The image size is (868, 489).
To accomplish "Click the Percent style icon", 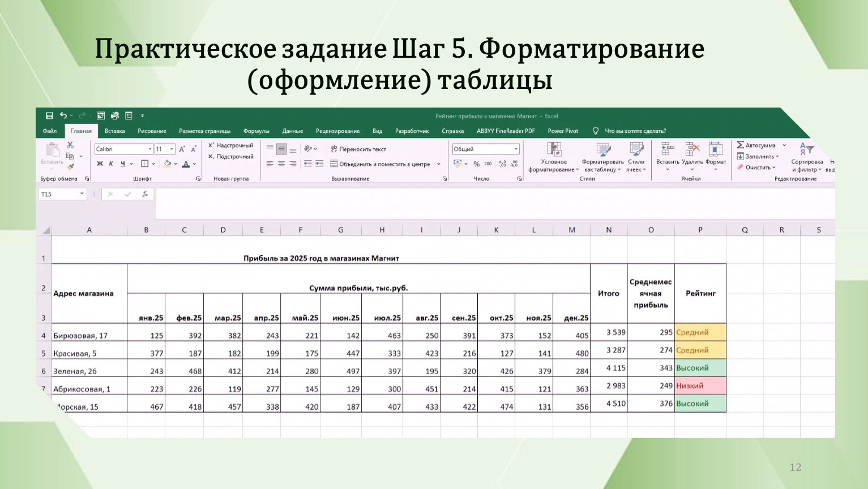I will [476, 164].
